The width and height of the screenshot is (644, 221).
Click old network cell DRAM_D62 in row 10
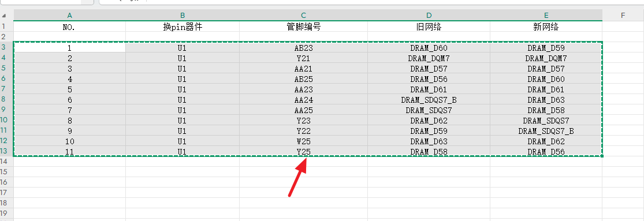tap(429, 121)
